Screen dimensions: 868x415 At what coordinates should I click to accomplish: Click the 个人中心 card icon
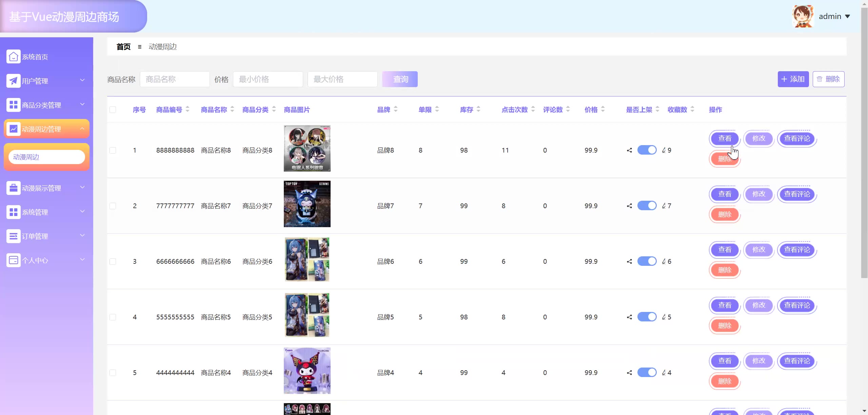[x=13, y=260]
